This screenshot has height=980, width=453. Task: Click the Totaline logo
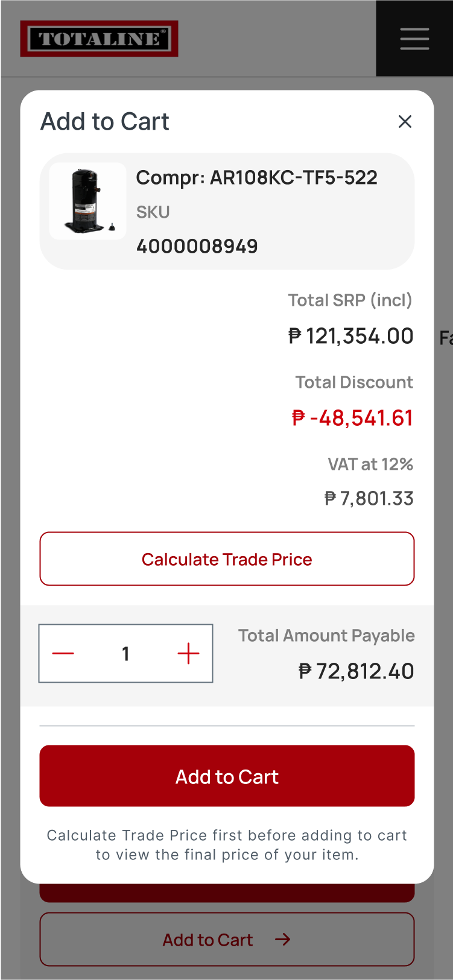click(x=99, y=39)
